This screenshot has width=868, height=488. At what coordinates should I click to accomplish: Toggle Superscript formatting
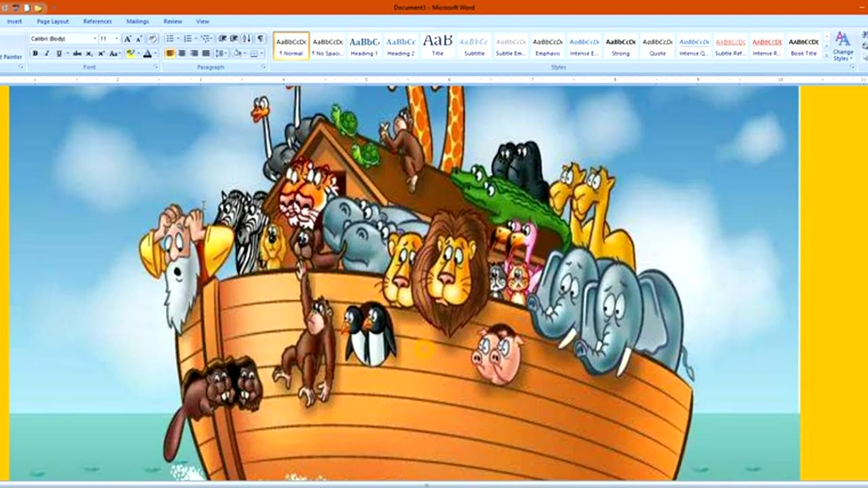pyautogui.click(x=102, y=54)
